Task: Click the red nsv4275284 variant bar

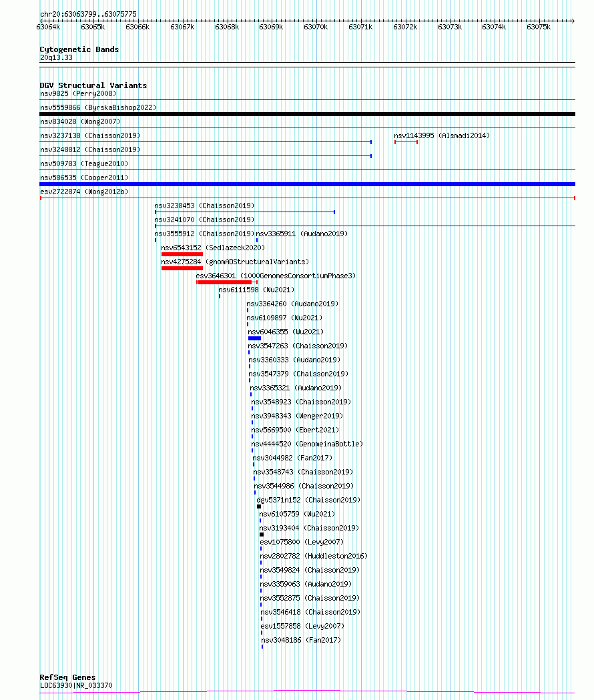Action: point(182,268)
